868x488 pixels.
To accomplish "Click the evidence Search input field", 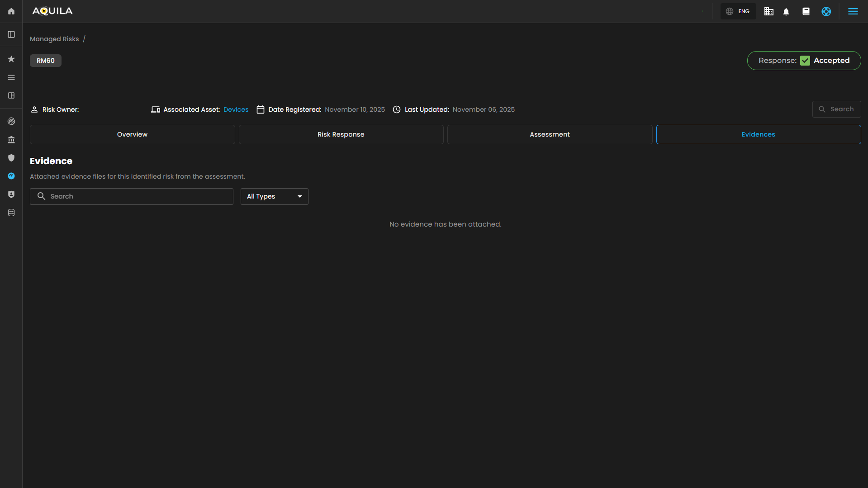I will click(136, 196).
